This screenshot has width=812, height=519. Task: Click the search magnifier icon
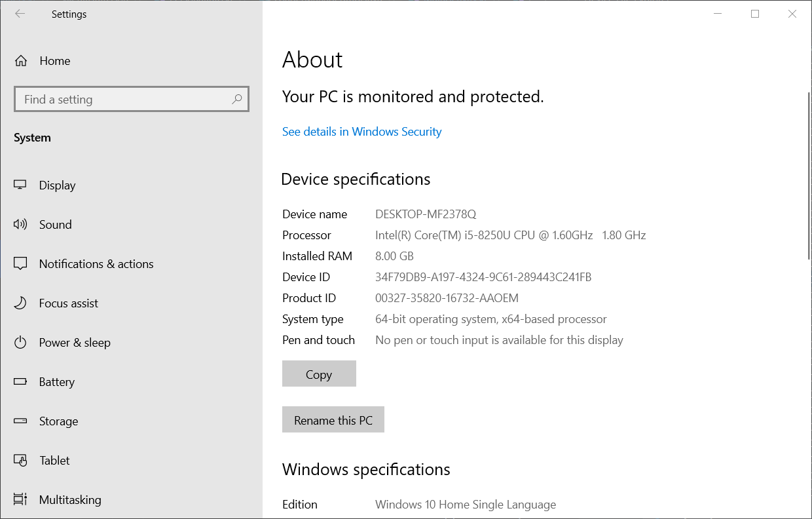pos(237,100)
